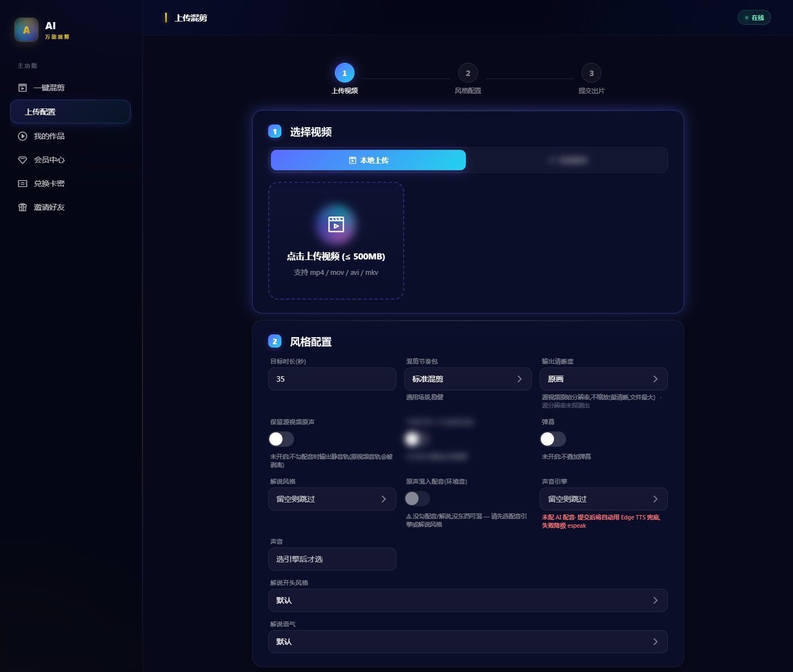
Task: Click the 未开启不叠加弹幕 hint
Action: pyautogui.click(x=567, y=457)
